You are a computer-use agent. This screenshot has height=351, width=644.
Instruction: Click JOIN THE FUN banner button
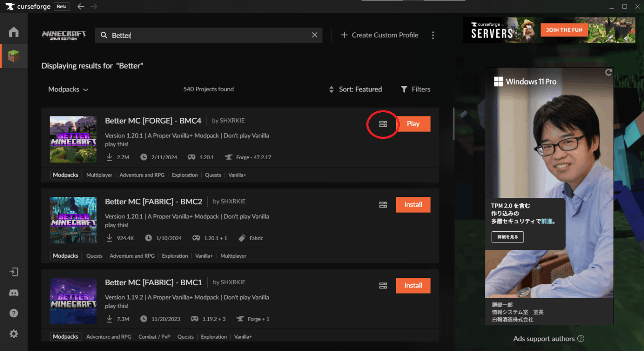(x=564, y=30)
